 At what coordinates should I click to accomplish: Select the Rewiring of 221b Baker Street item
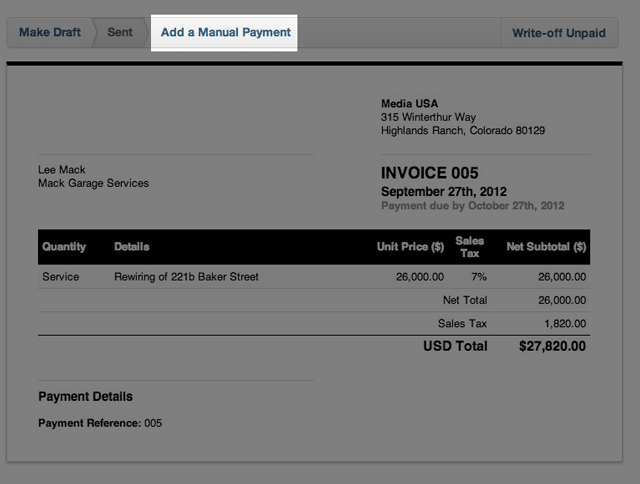(187, 277)
